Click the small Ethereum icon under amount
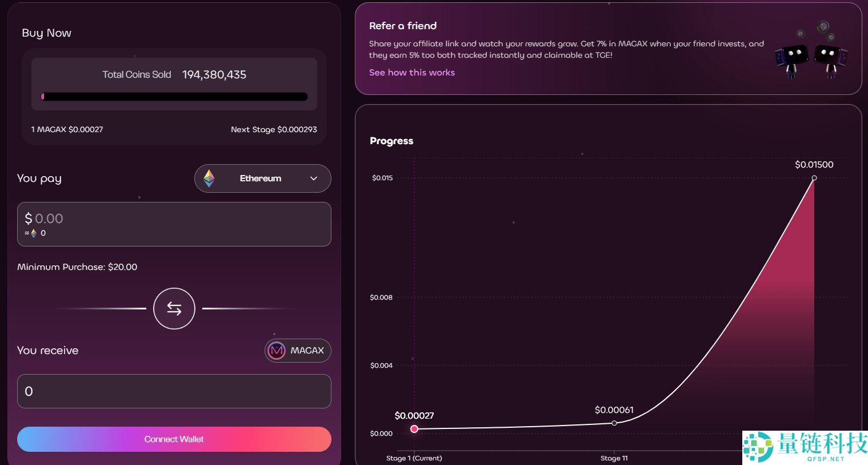This screenshot has height=465, width=868. 34,233
